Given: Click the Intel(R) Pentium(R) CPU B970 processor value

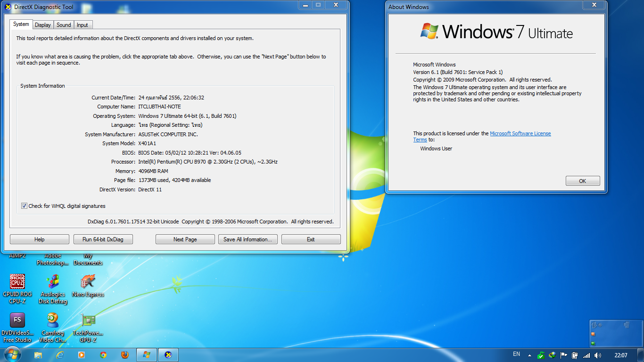Looking at the screenshot, I should (x=208, y=162).
